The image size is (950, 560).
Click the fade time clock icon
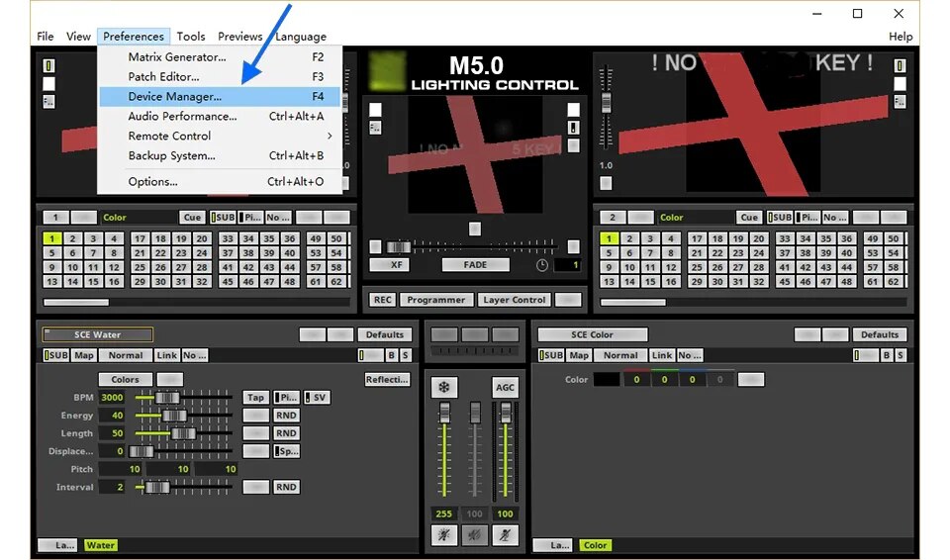pos(541,265)
